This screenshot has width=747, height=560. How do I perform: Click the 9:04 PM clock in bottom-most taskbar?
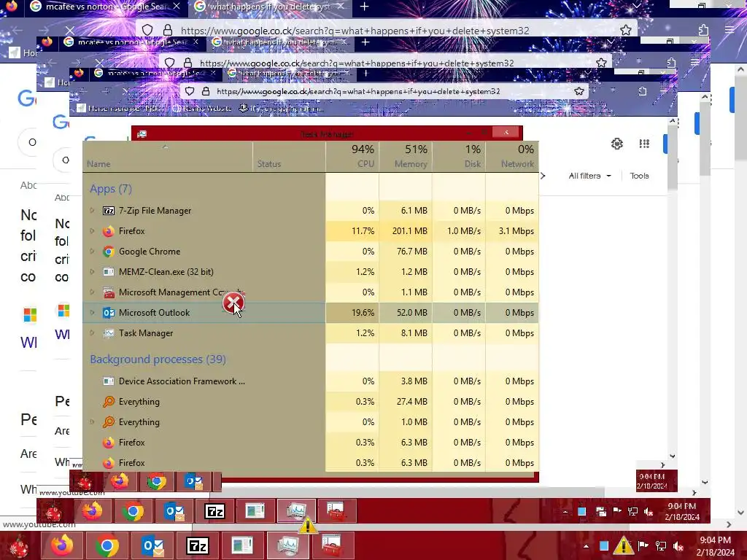[715, 546]
